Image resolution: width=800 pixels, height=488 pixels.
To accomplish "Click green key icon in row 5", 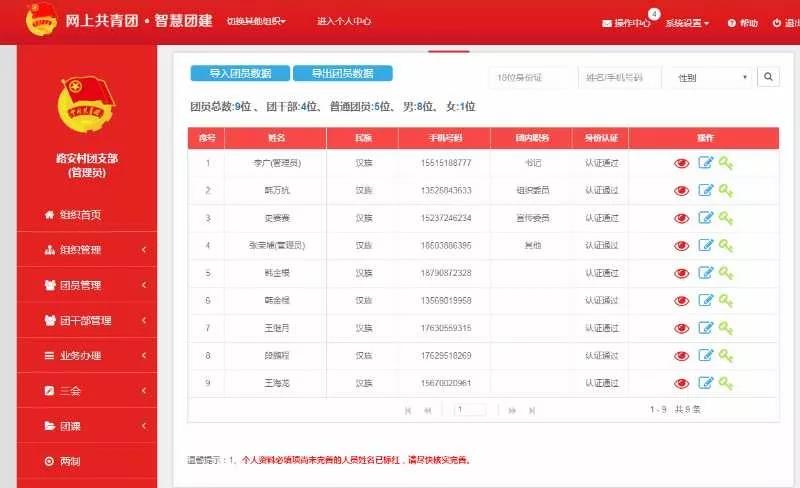I will click(726, 274).
